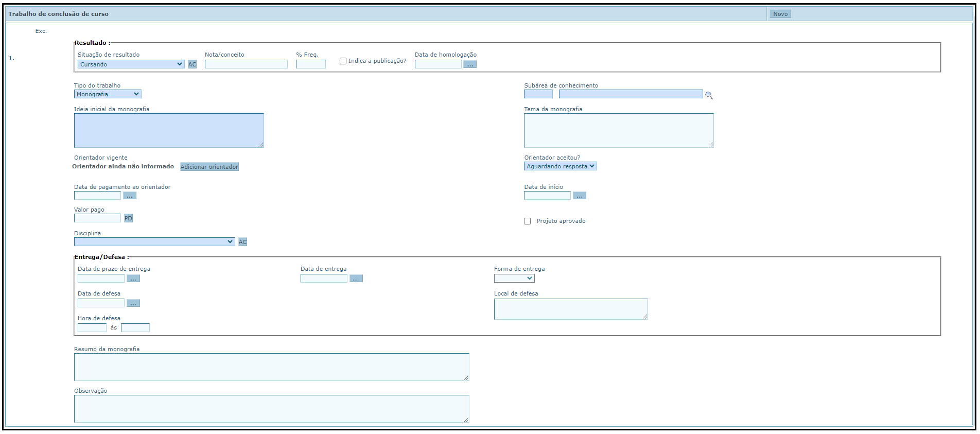Viewport: 980px width, 434px height.
Task: Expand the Disciplina dropdown
Action: pyautogui.click(x=154, y=242)
